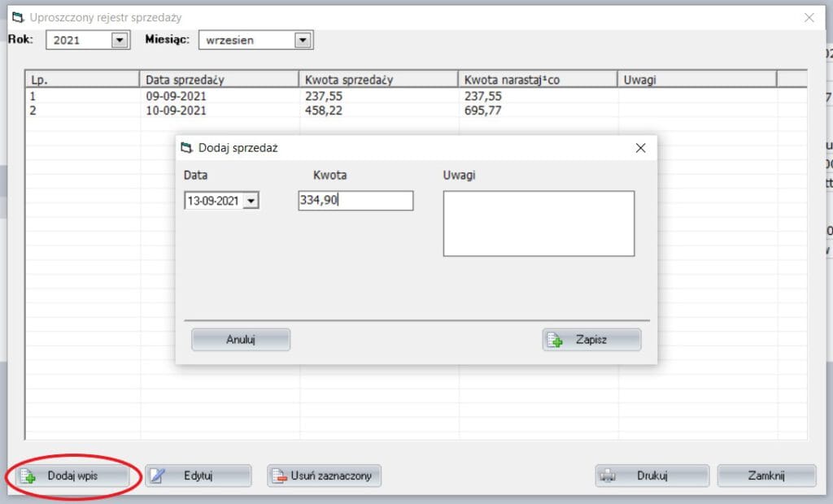Open the Rok year dropdown
Viewport: 833px width, 504px height.
coord(120,40)
